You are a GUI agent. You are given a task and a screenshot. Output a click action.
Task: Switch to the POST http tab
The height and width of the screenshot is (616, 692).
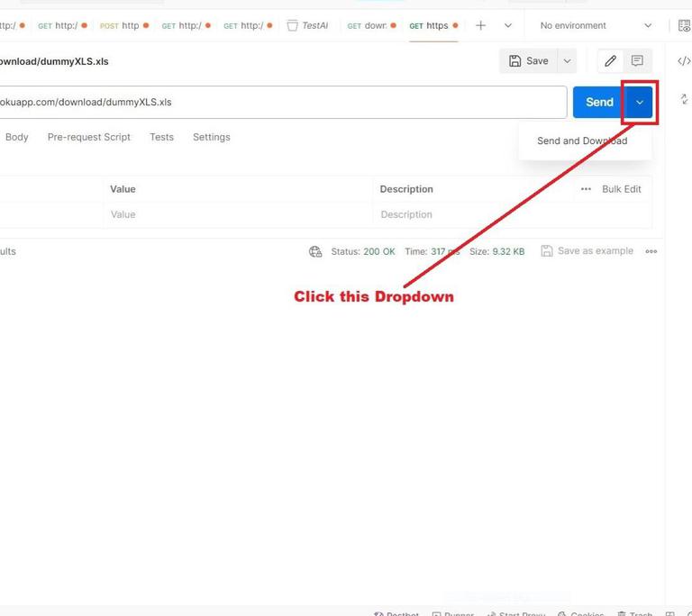124,25
